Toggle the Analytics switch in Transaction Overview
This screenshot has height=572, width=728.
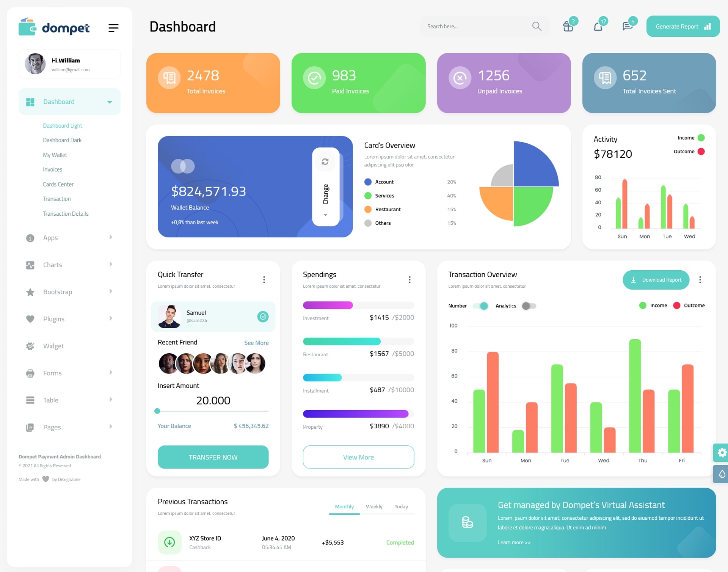tap(528, 306)
